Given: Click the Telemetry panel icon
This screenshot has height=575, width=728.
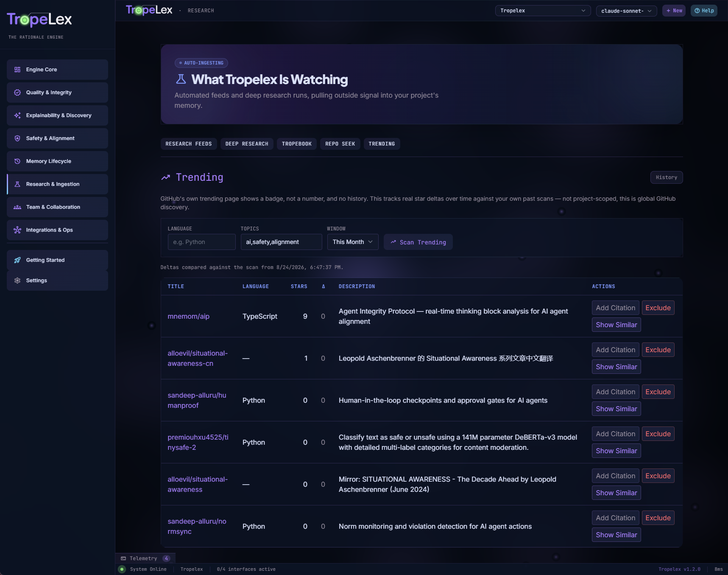Looking at the screenshot, I should 123,558.
